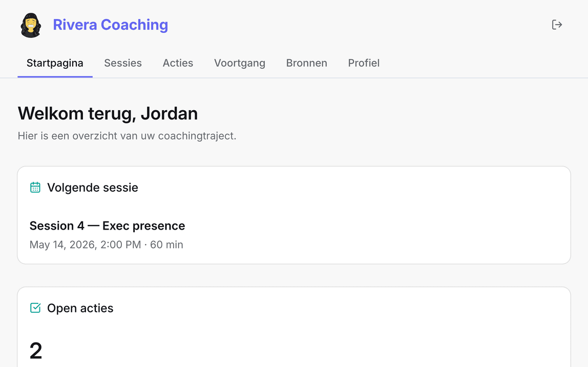Screen dimensions: 588x367
Task: Open the Rivera Coaching home link
Action: click(110, 25)
